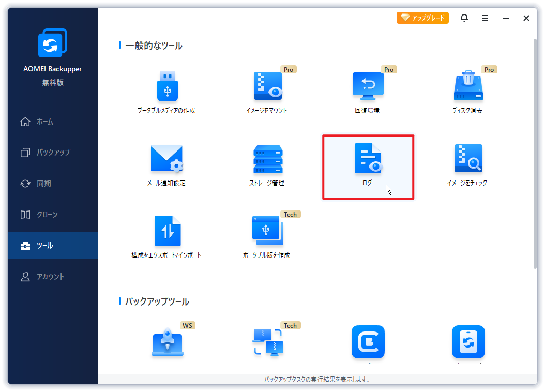Screen dimensions: 545x392
Task: Open ストレージ管理 tool
Action: tap(267, 165)
